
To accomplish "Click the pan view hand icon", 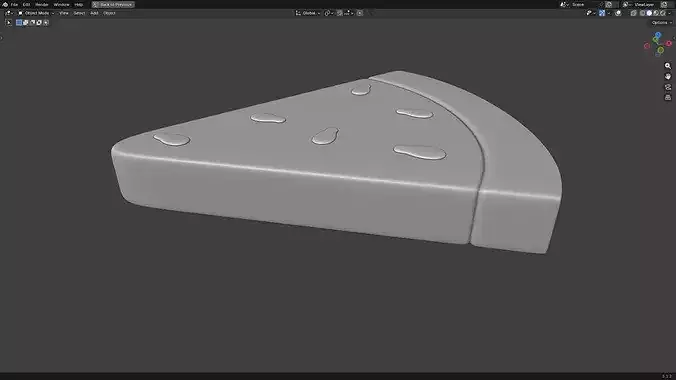I will click(x=668, y=76).
